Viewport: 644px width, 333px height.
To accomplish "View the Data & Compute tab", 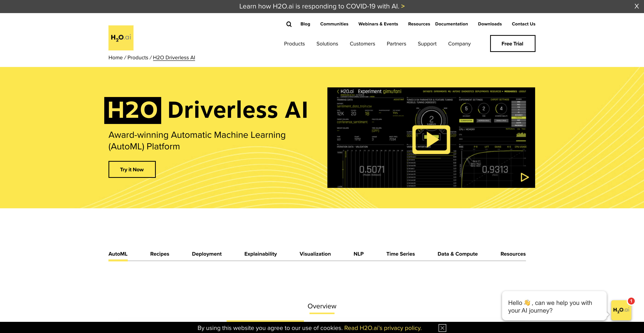I will coord(457,254).
